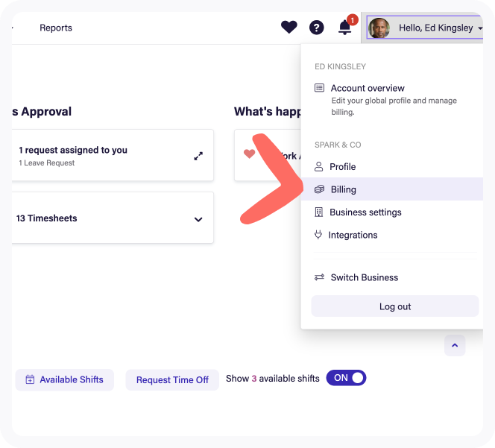Screen dimensions: 495x448
Task: Open the help question mark icon
Action: pyautogui.click(x=316, y=28)
